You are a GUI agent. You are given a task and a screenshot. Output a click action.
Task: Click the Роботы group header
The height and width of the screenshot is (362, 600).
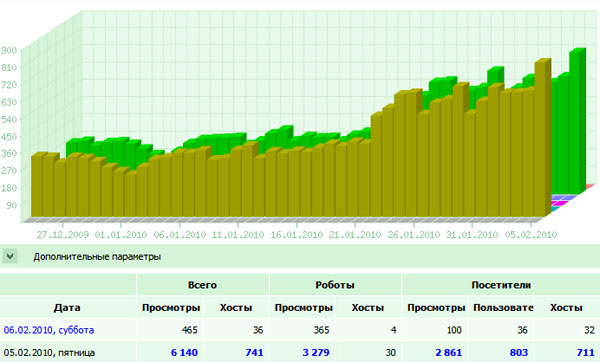coord(335,285)
